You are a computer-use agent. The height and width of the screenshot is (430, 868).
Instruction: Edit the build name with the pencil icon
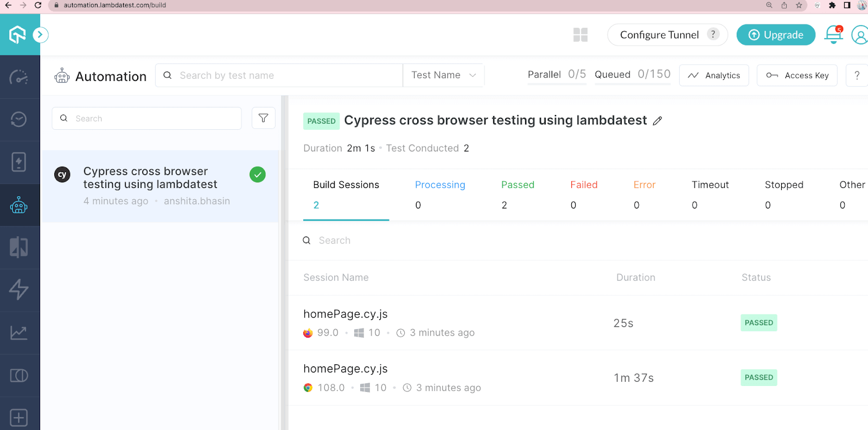tap(658, 121)
